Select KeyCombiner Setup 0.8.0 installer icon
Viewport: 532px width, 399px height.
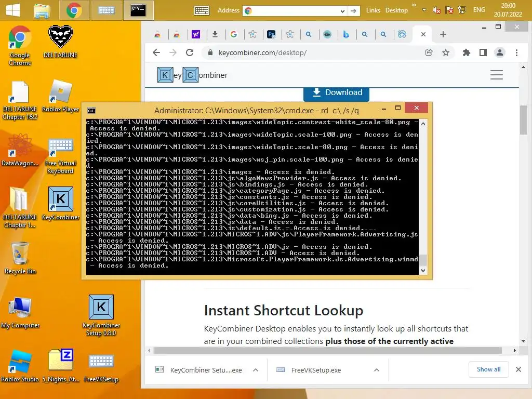pos(101,315)
